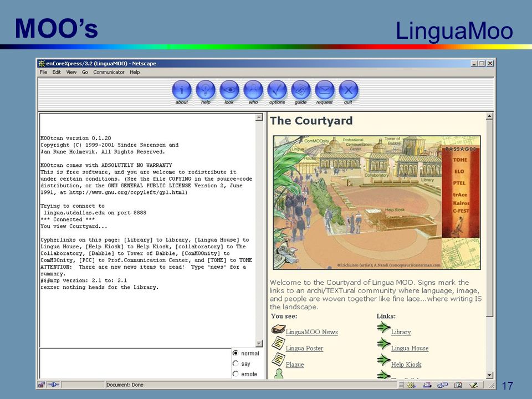Viewport: 532px width, 399px height.
Task: Click The Courtyard heading
Action: point(311,121)
